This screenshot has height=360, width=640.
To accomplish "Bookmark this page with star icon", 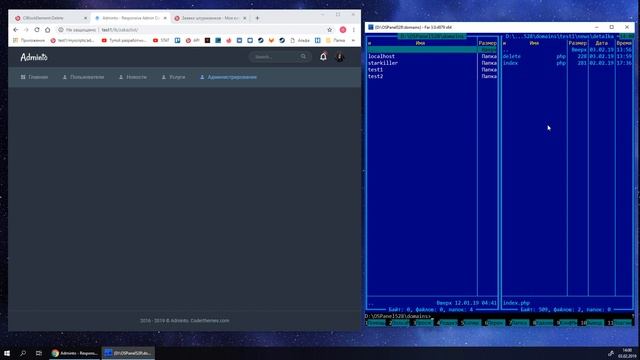I will (330, 30).
